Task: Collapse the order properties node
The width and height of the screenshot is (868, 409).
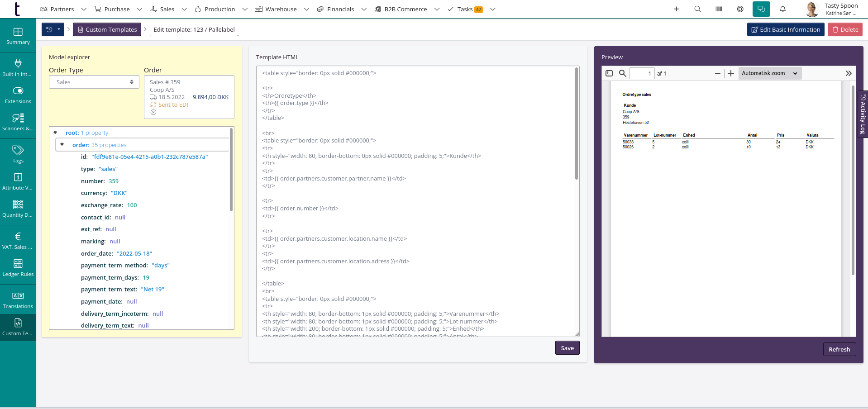Action: [62, 145]
